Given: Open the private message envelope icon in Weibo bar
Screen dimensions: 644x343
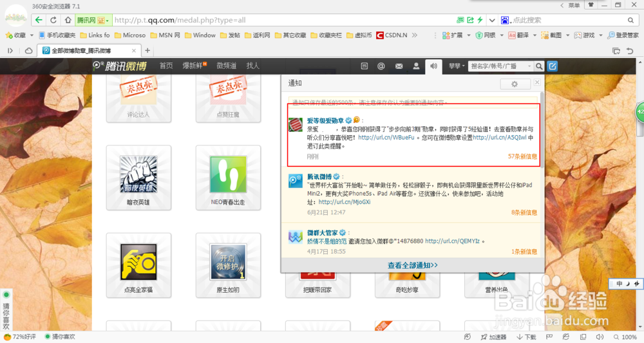Looking at the screenshot, I should [399, 66].
